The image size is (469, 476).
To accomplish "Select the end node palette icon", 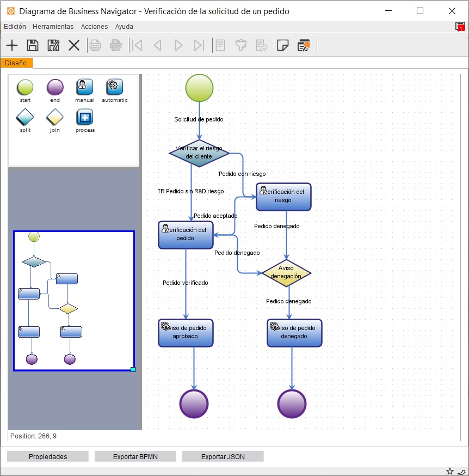I will coord(55,87).
